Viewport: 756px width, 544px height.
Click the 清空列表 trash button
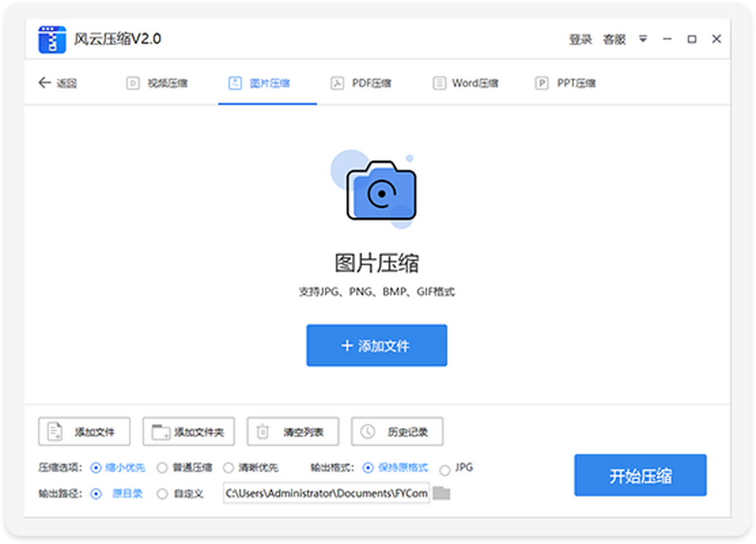[x=293, y=432]
